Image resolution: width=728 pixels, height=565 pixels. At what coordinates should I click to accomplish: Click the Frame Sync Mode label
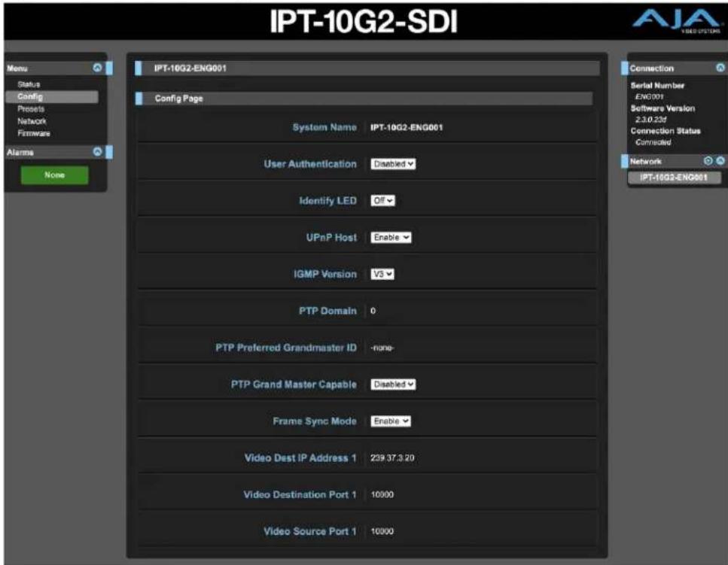tap(315, 421)
